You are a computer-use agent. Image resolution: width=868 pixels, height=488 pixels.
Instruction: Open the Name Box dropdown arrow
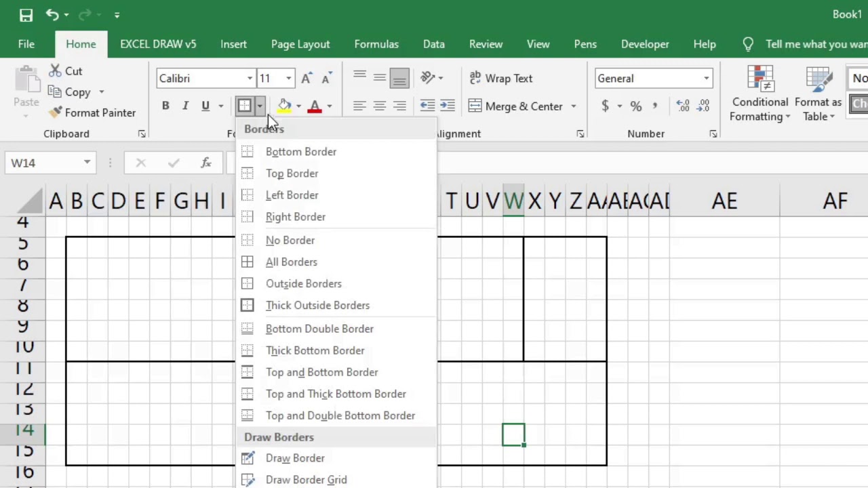click(x=87, y=163)
